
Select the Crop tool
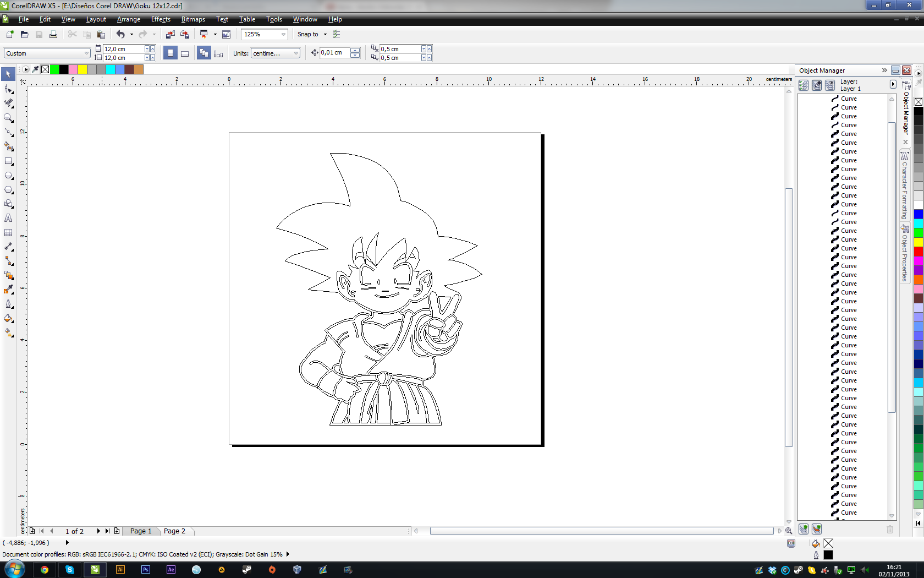point(8,103)
